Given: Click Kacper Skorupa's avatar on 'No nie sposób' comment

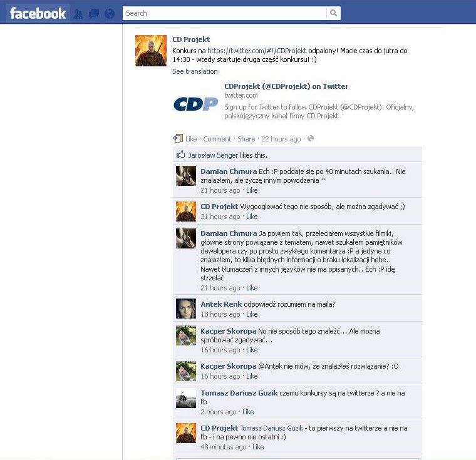Looking at the screenshot, I should pyautogui.click(x=186, y=335).
